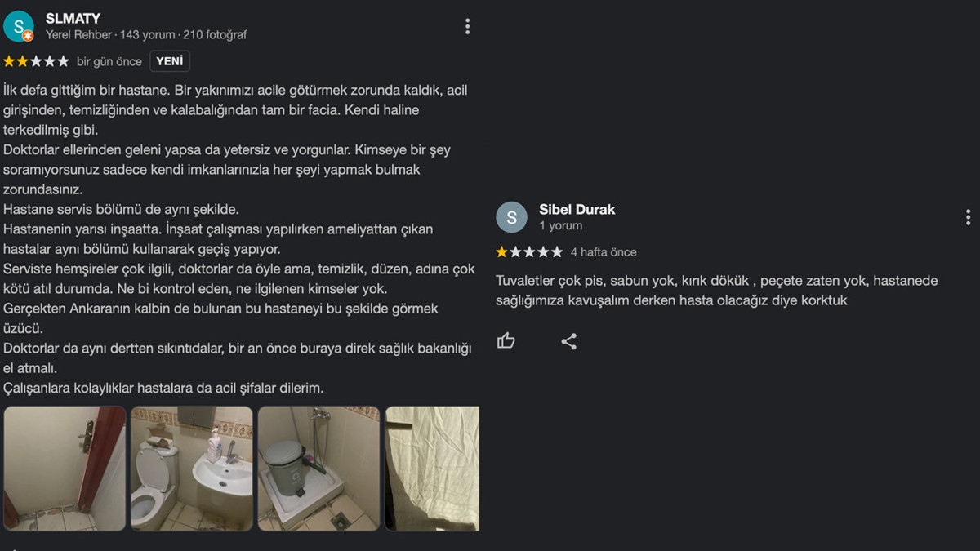980x551 pixels.
Task: Click "Yerel Rehber · 143 yorum" info
Action: (x=110, y=35)
